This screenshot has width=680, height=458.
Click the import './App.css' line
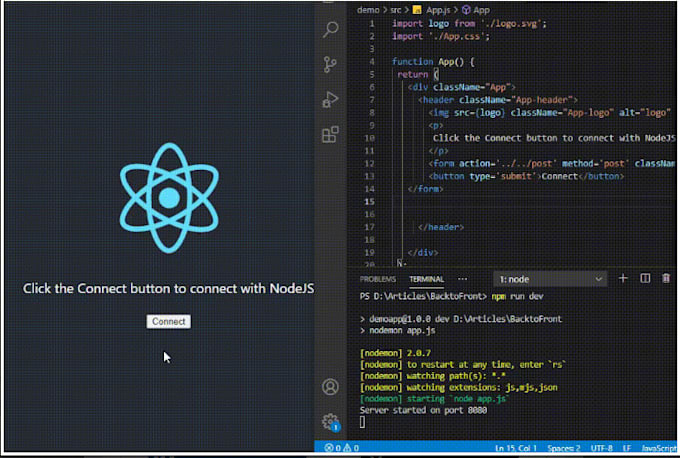tap(441, 36)
